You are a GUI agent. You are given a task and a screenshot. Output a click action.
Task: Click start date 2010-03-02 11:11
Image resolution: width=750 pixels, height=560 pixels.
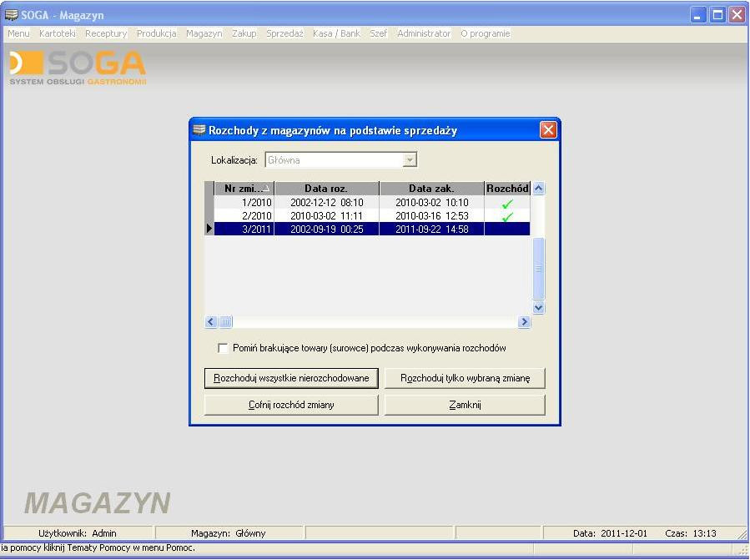pos(327,216)
